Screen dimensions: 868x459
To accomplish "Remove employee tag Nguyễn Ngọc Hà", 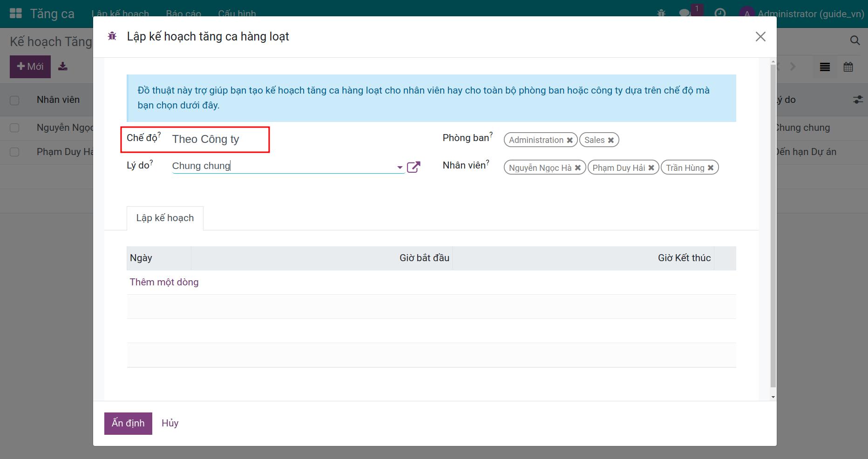I will click(577, 168).
